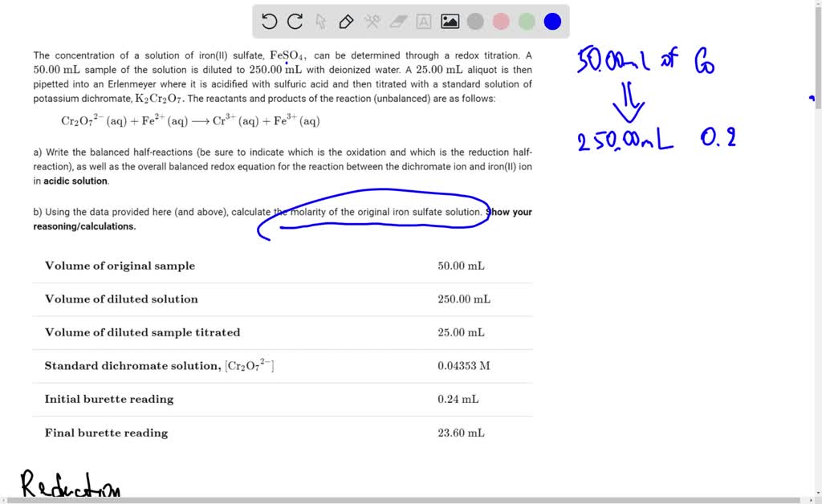Click the '23.60 mL' burette value

coord(461,433)
